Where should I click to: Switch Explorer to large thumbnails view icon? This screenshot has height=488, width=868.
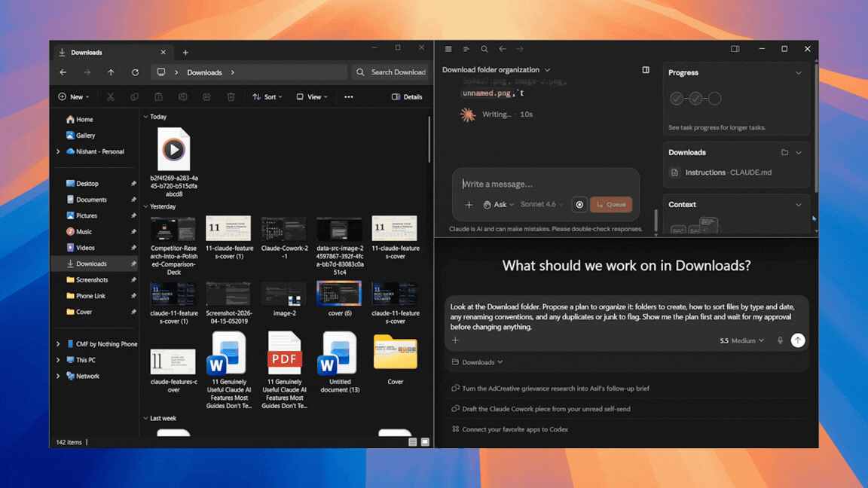[425, 442]
